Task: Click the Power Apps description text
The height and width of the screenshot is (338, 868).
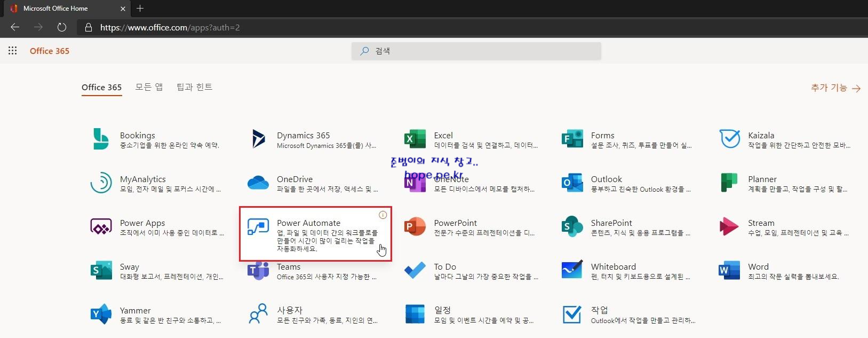Action: [x=172, y=233]
